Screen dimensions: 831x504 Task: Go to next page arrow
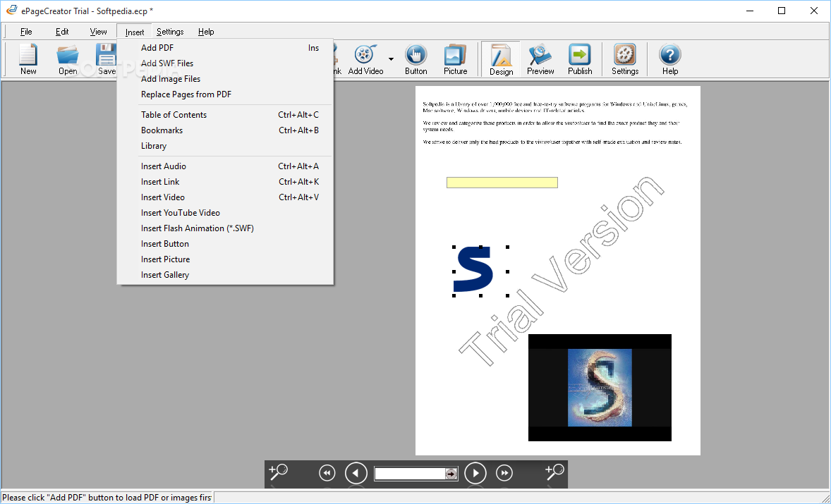click(x=475, y=473)
